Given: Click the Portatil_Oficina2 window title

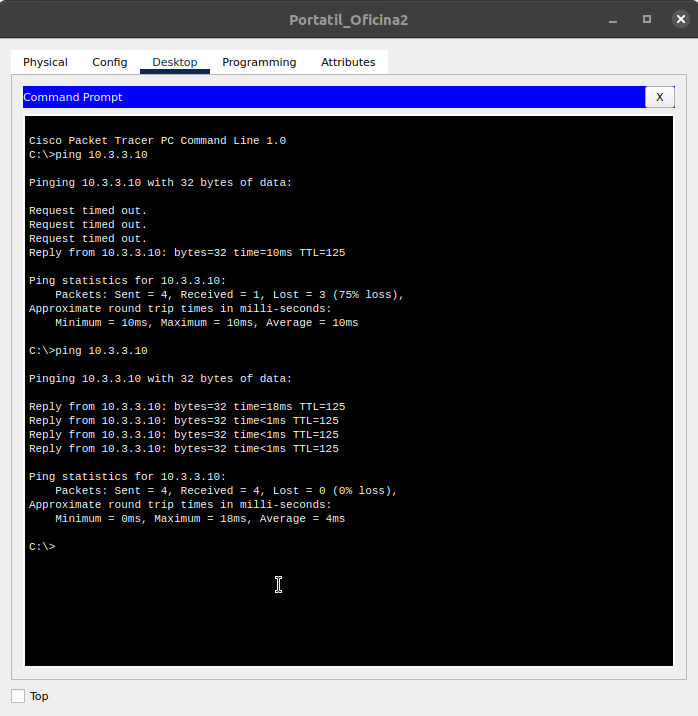Looking at the screenshot, I should tap(348, 20).
